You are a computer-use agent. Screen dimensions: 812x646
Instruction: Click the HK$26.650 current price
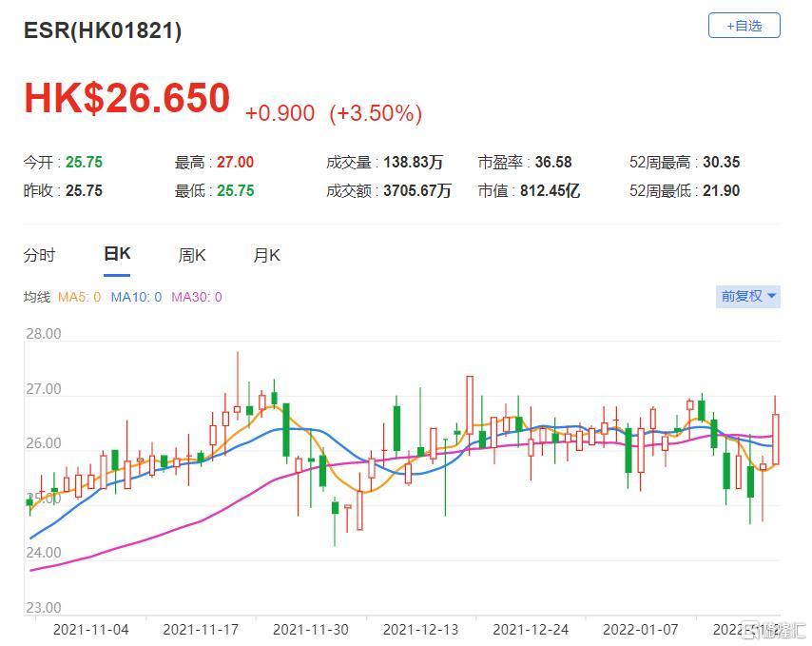coord(126,99)
